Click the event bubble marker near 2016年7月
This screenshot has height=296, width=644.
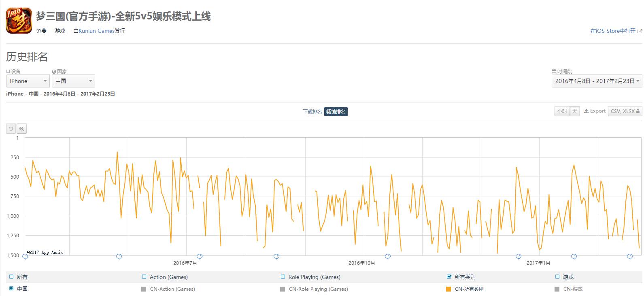[x=200, y=256]
